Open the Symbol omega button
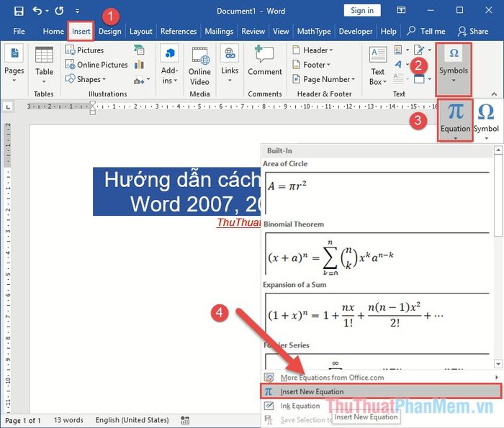This screenshot has height=428, width=504. [x=486, y=112]
